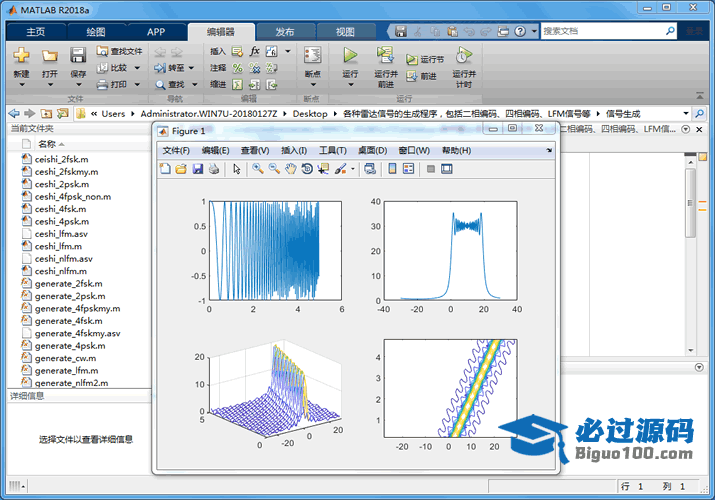The height and width of the screenshot is (500, 715).
Task: Select the Rotate 3D tool in Figure 1
Action: pyautogui.click(x=307, y=169)
